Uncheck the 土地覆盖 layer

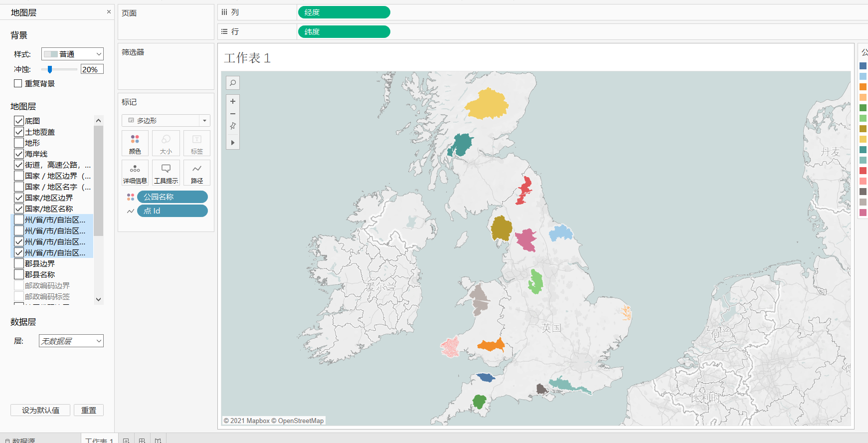click(19, 132)
